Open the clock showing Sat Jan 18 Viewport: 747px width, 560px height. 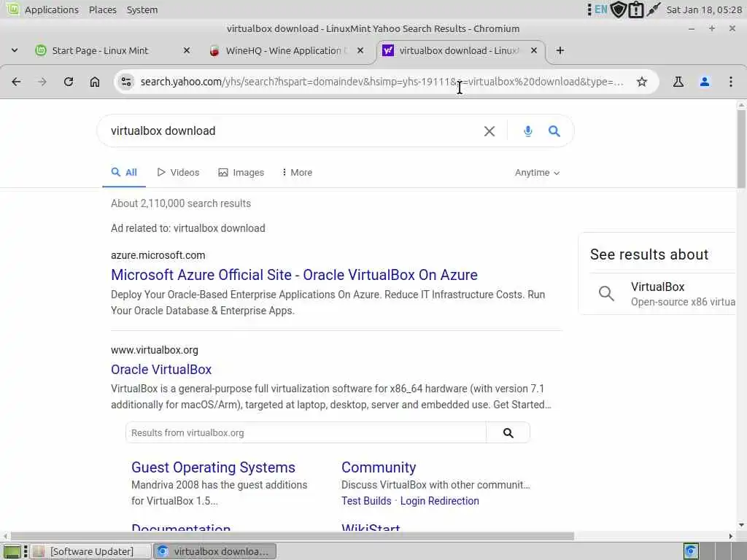click(x=704, y=9)
